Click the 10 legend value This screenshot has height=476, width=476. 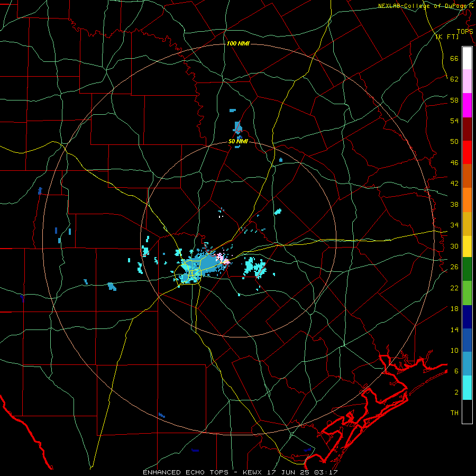[x=454, y=351]
